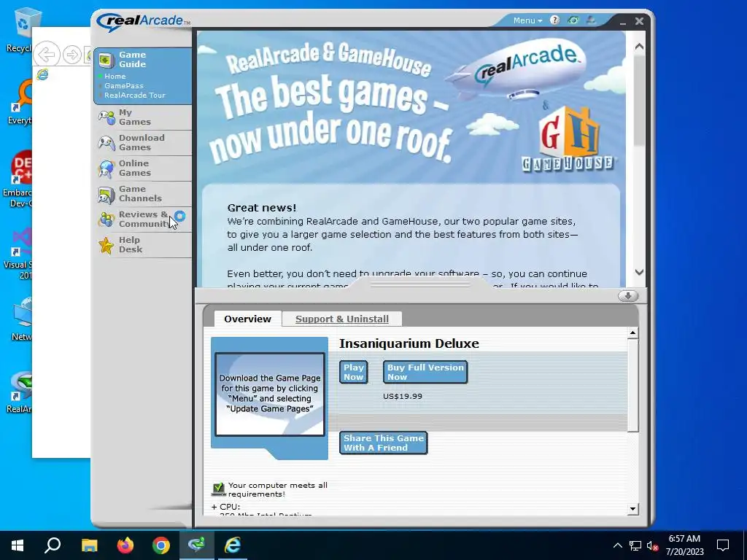Switch to Support & Uninstall tab

pyautogui.click(x=342, y=319)
